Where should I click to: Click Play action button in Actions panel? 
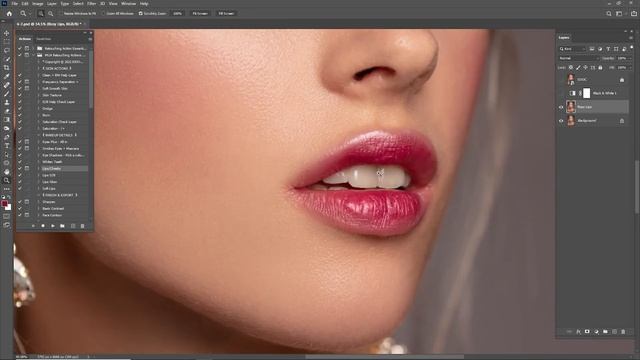(x=53, y=226)
